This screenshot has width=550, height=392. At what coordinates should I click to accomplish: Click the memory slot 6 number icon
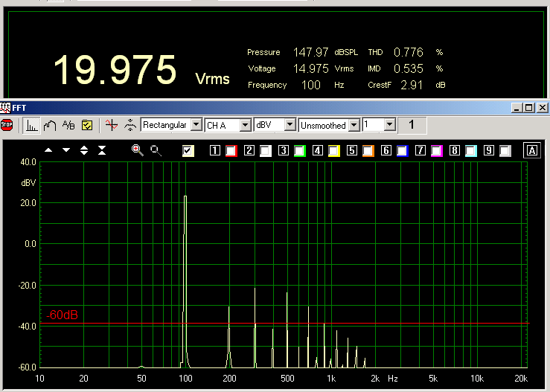386,150
